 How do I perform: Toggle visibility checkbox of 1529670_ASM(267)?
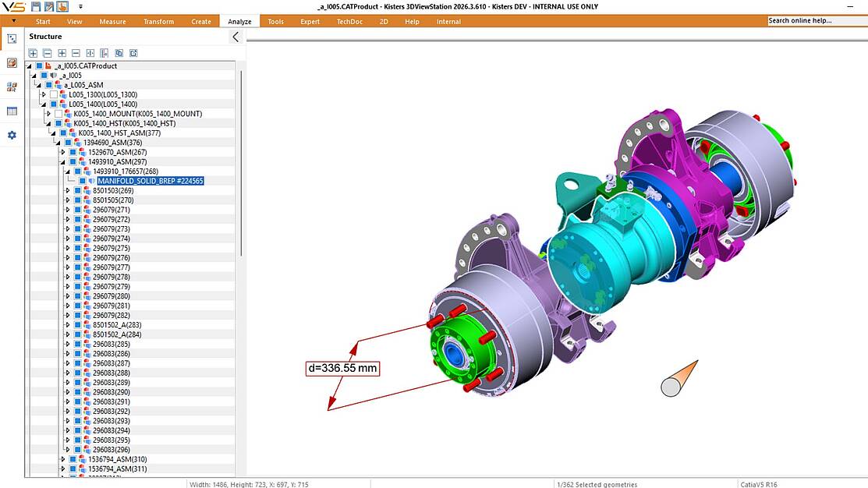pyautogui.click(x=73, y=152)
